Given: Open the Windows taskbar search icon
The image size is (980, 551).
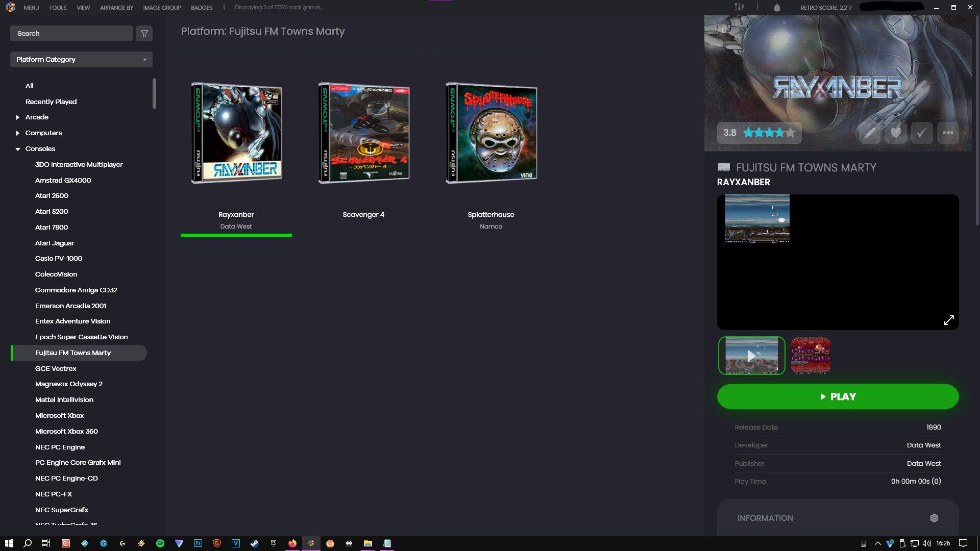Looking at the screenshot, I should coord(28,543).
